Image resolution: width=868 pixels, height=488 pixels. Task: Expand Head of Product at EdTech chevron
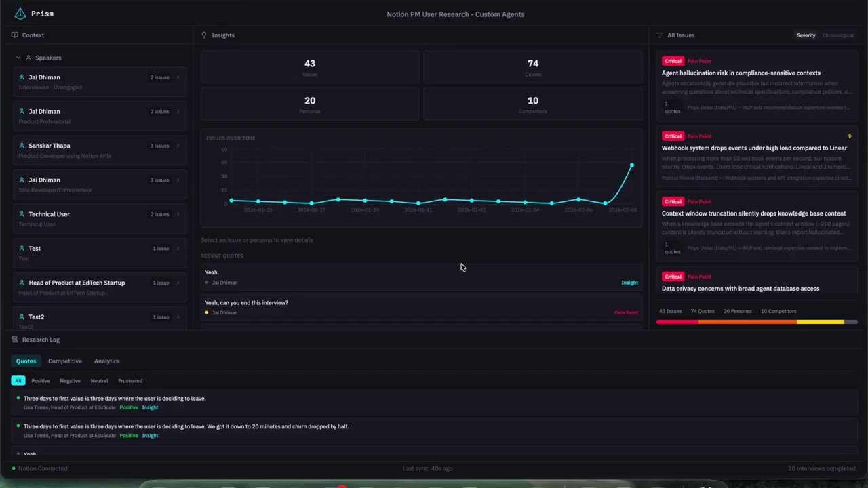(x=178, y=283)
